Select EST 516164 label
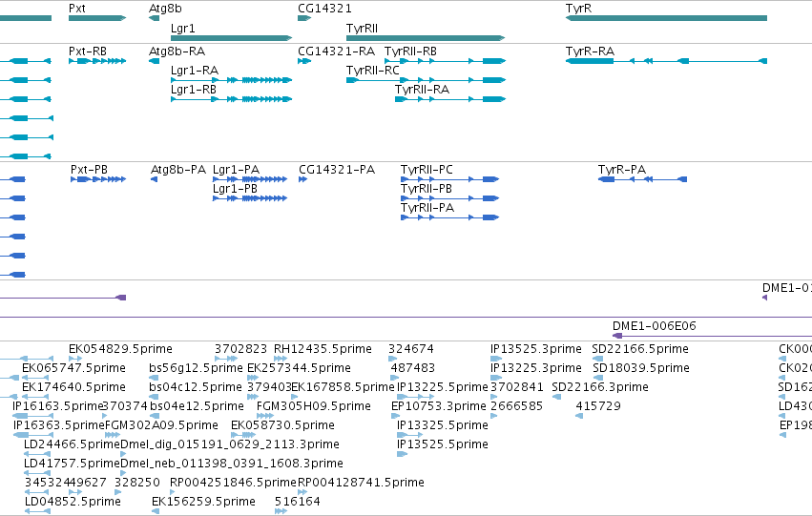The height and width of the screenshot is (516, 812). pyautogui.click(x=298, y=502)
